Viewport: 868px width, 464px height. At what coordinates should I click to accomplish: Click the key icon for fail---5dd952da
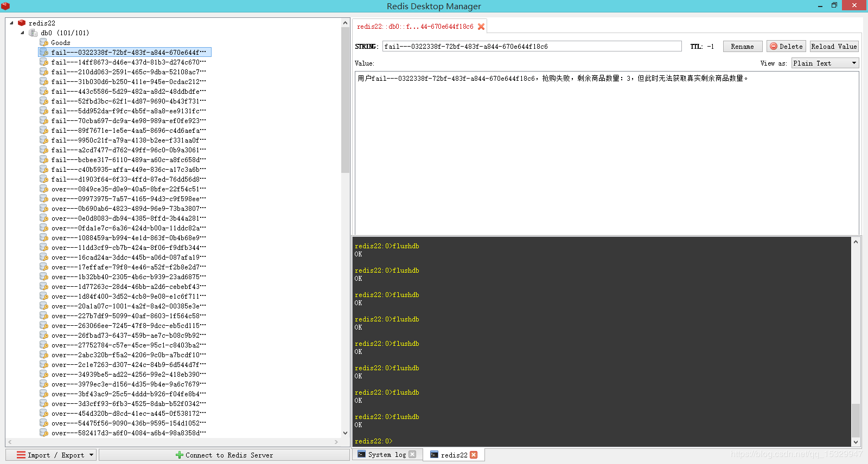click(44, 111)
